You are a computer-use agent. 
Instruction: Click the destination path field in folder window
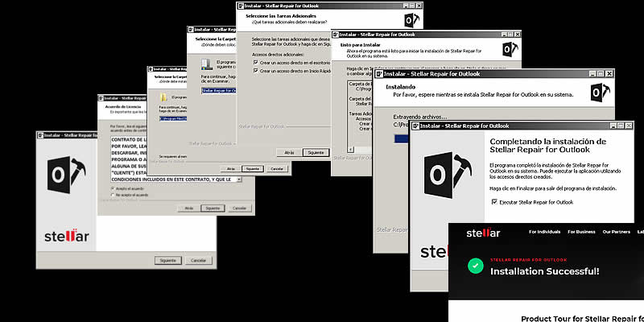coord(173,118)
